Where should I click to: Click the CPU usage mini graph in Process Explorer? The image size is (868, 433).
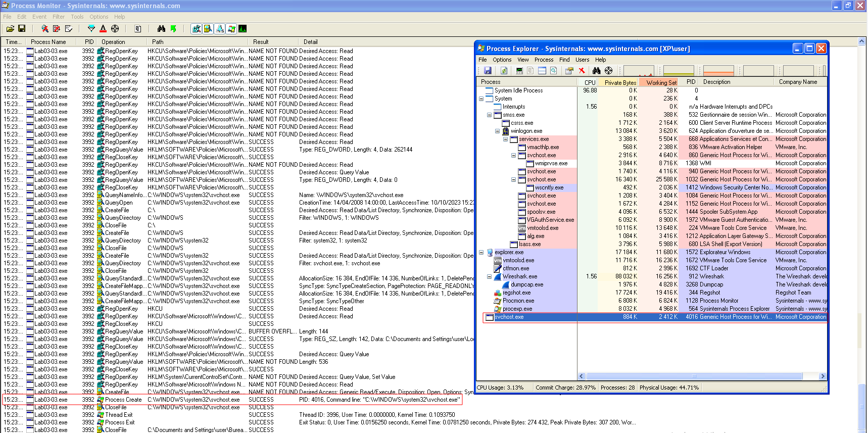pos(639,71)
